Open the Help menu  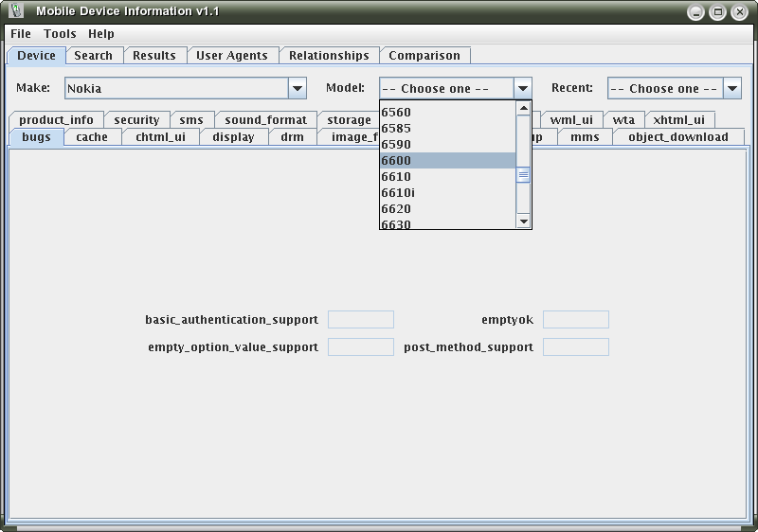[x=100, y=33]
